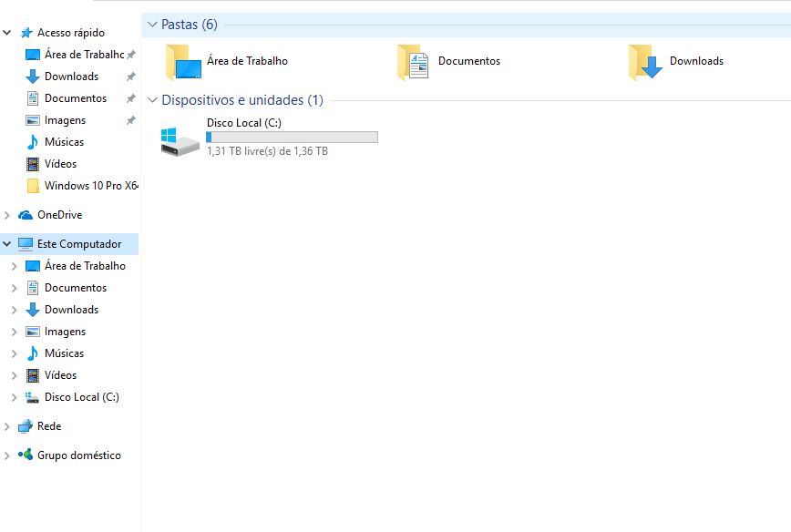Click the Vídeos film icon under Acesso rápido
The height and width of the screenshot is (532, 791).
click(33, 164)
